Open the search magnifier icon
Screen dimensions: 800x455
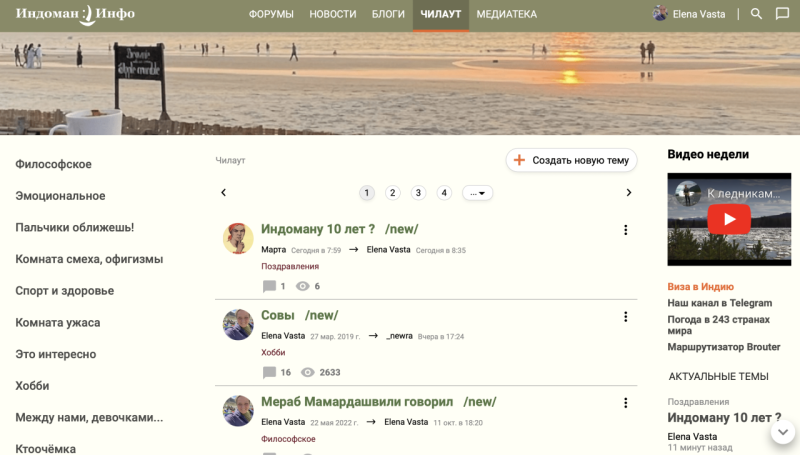click(756, 14)
